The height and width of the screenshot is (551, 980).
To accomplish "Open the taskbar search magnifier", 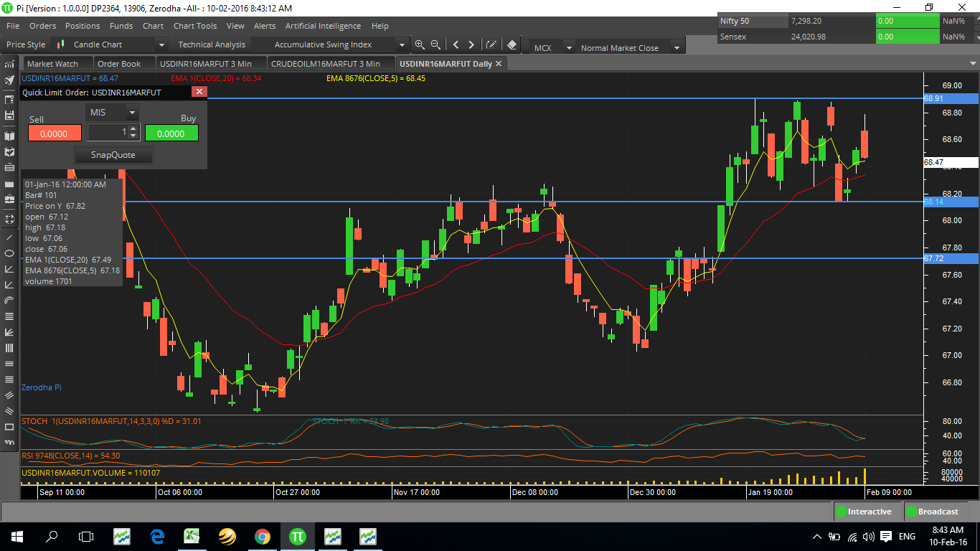I will 52,536.
